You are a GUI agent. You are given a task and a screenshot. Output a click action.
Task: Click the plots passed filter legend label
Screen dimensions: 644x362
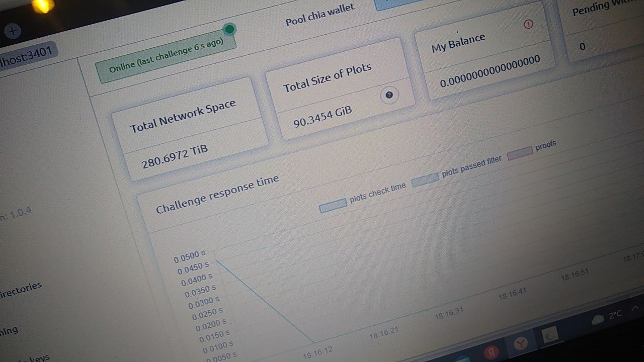471,167
